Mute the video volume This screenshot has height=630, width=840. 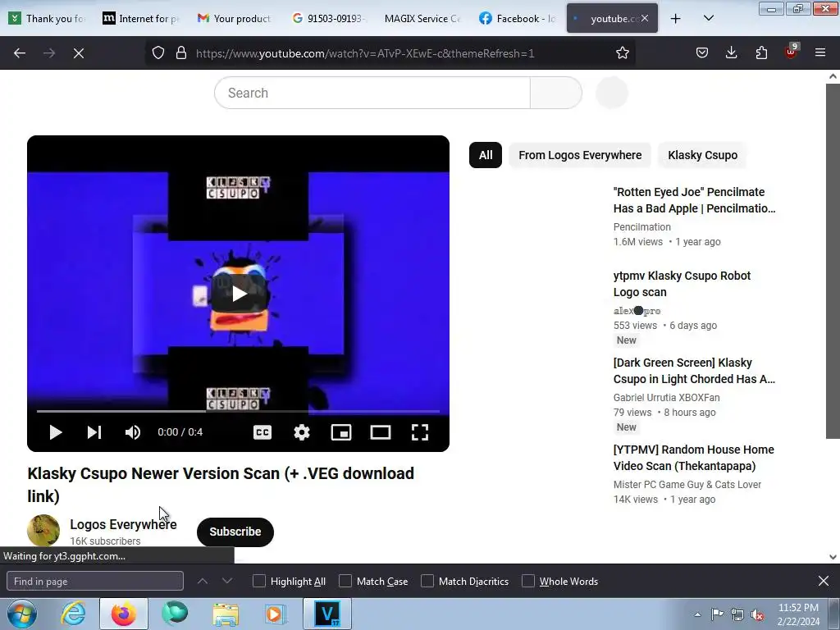(x=133, y=432)
